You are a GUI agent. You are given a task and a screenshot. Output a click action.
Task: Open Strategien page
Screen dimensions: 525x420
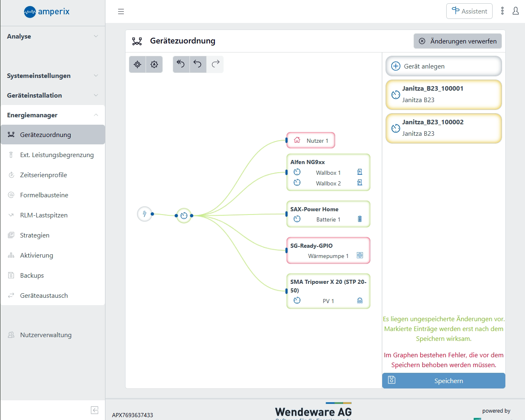coord(52,235)
